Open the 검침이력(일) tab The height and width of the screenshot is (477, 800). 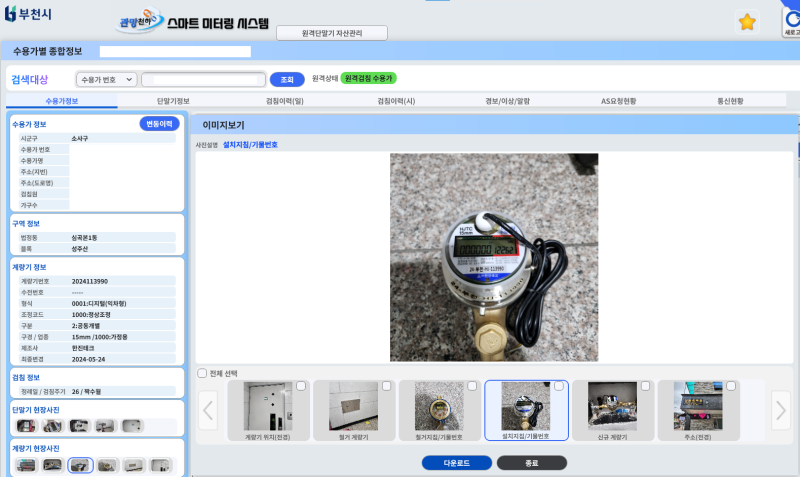coord(285,101)
